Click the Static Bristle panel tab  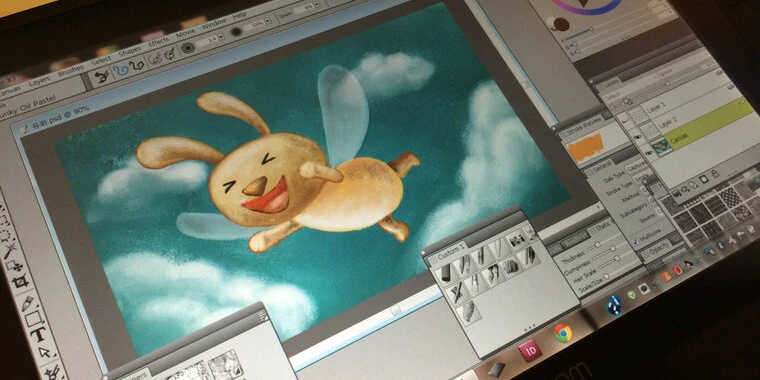602,226
